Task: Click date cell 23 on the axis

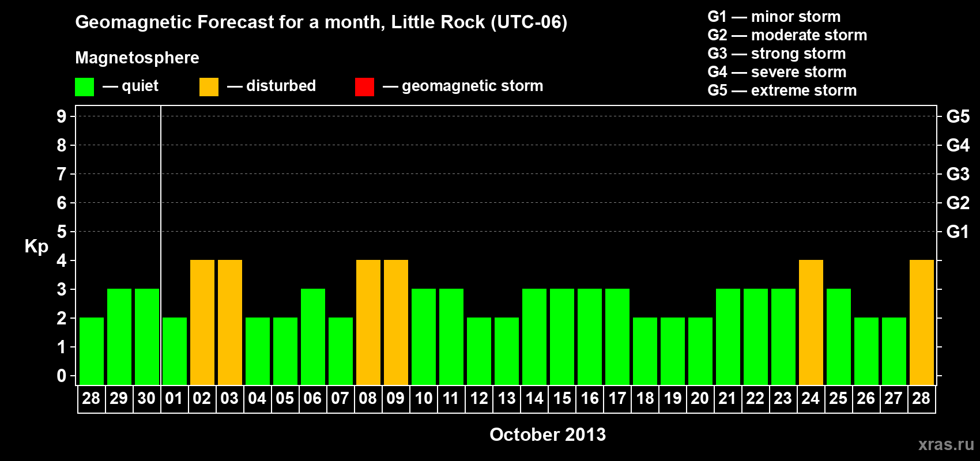Action: coord(783,399)
